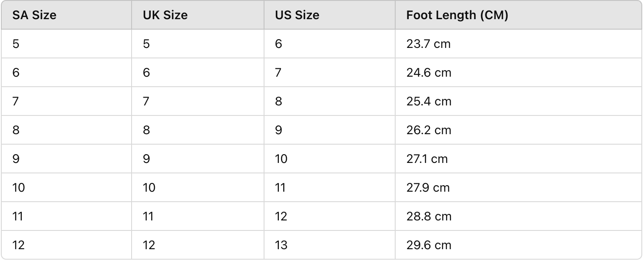644x264 pixels.
Task: Click the US size 10 cell
Action: point(329,159)
